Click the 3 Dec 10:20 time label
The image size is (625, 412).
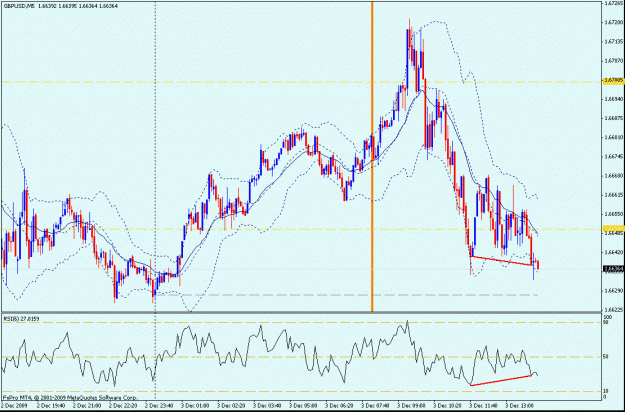coord(448,406)
